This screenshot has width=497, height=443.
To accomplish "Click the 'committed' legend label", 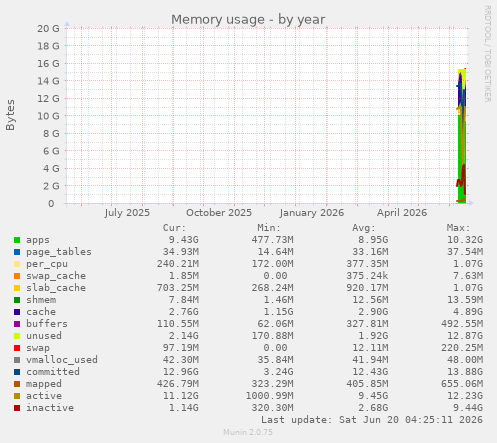I will (x=53, y=372).
